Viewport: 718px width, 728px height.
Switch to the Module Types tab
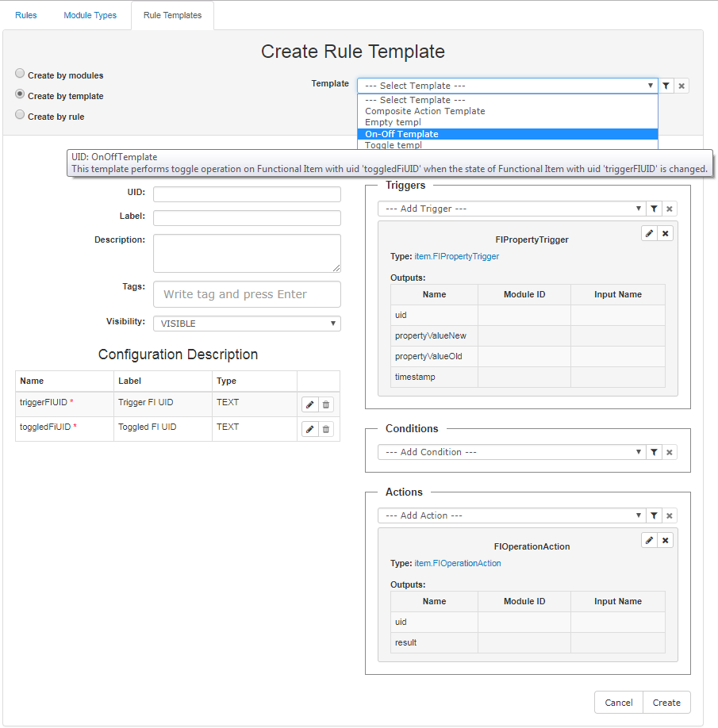tap(90, 15)
